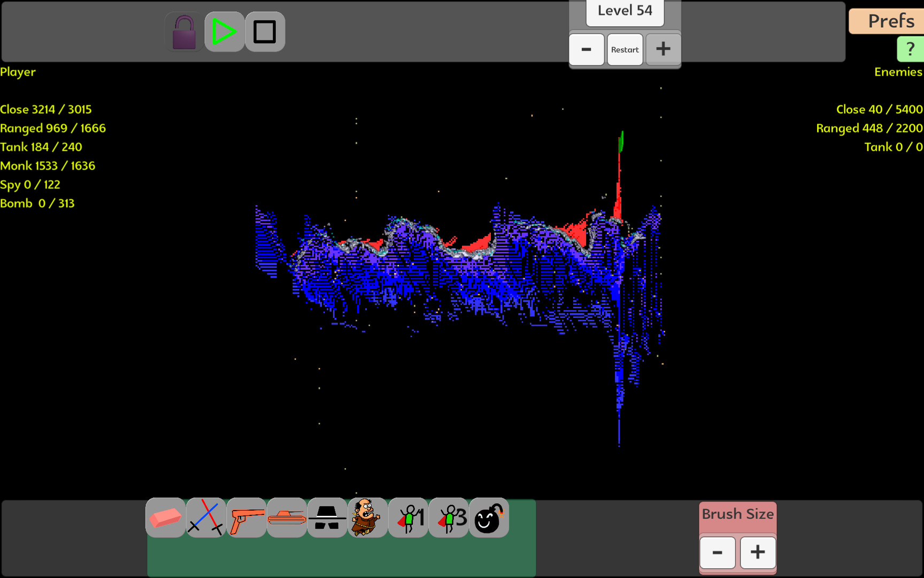Advance to the next level with plus
This screenshot has width=924, height=578.
pyautogui.click(x=663, y=49)
